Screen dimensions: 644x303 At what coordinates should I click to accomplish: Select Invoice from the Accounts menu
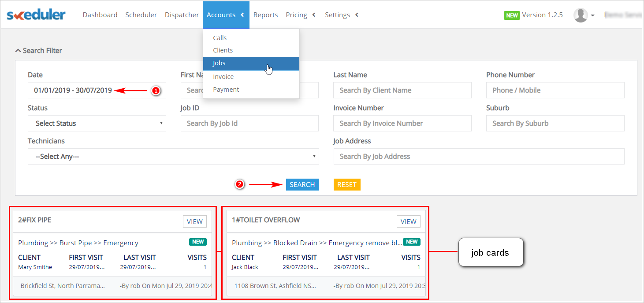[x=223, y=76]
